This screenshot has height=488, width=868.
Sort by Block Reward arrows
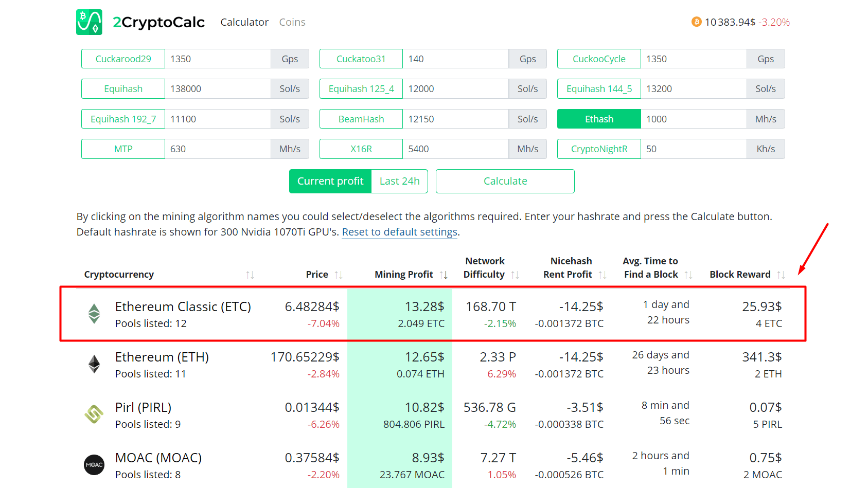coord(781,275)
